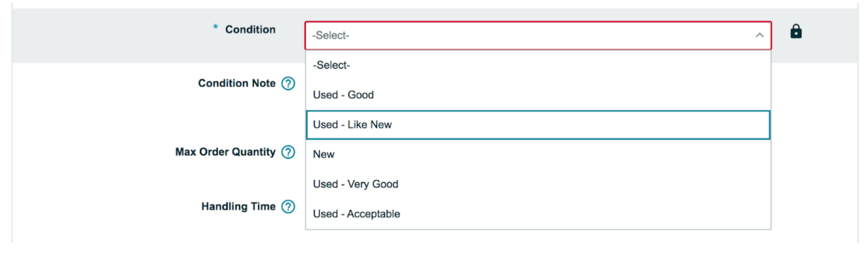Click the Handling Time label text
Viewport: 868px width, 258px height.
coord(238,206)
